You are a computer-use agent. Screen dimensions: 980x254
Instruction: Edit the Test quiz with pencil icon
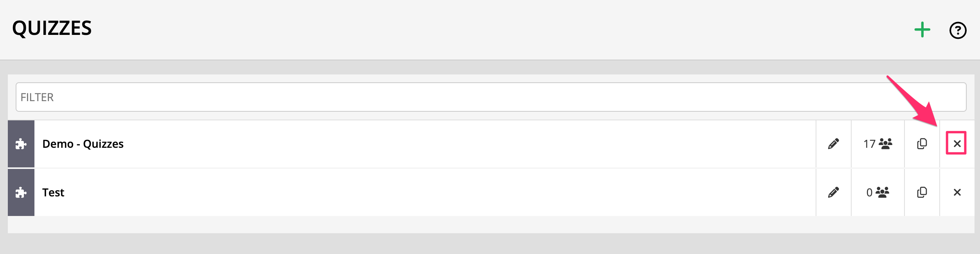pos(833,192)
